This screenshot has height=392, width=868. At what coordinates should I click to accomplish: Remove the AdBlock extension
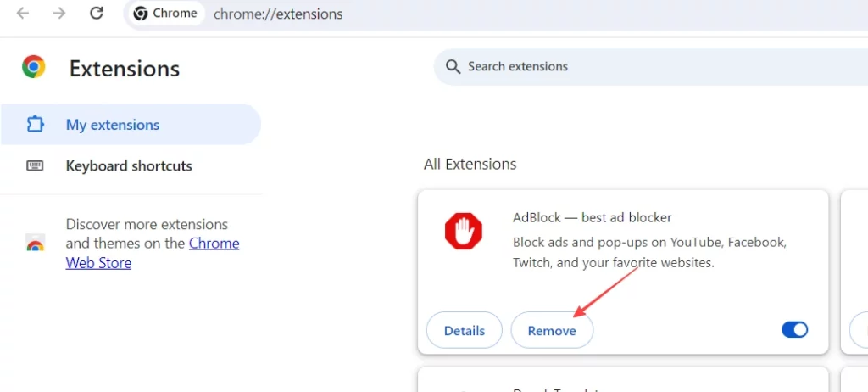(552, 330)
